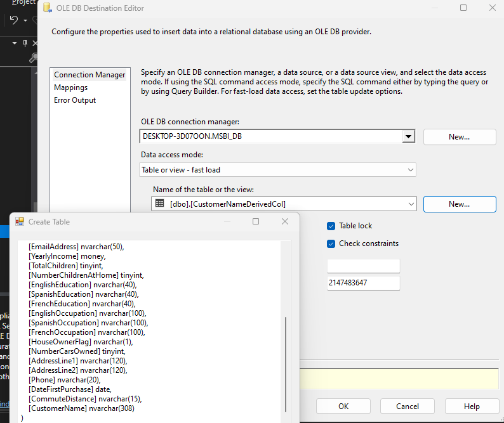504x423 pixels.
Task: Expand the table or view name dropdown
Action: [411, 204]
